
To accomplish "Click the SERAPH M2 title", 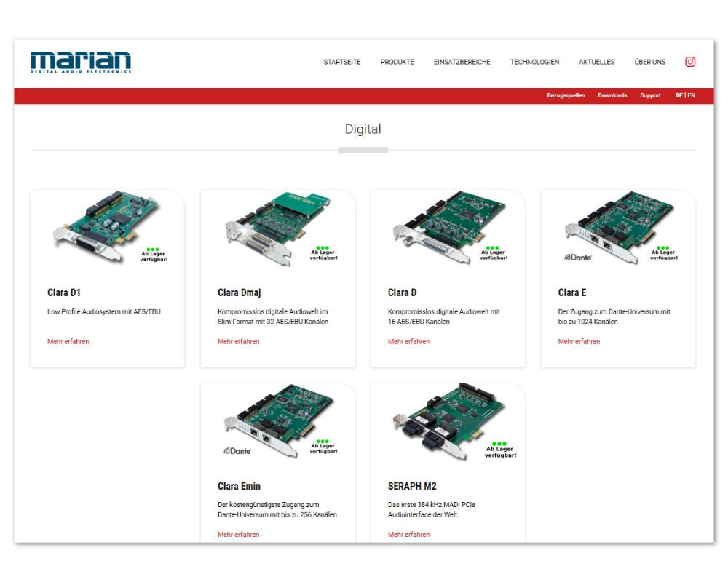I will 412,486.
